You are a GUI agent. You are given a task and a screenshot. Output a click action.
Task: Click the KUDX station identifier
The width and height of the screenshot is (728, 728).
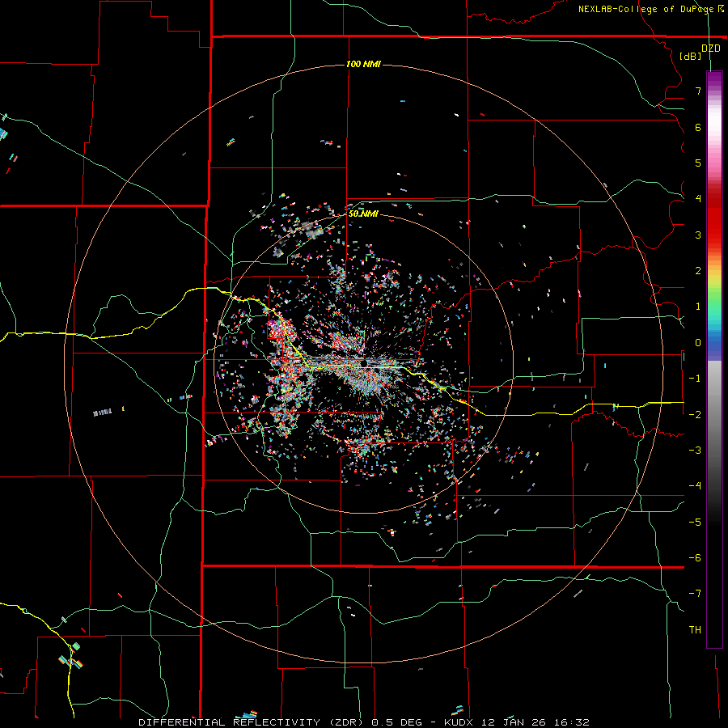point(460,722)
